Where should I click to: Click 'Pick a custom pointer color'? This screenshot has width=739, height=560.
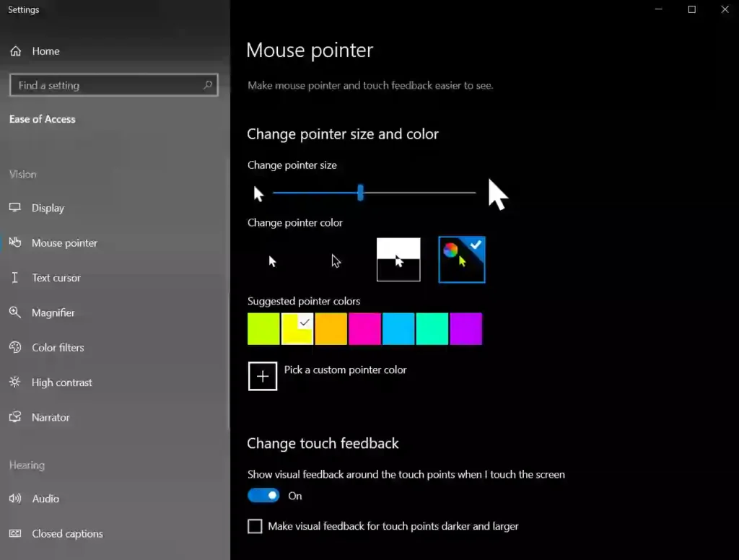point(262,376)
